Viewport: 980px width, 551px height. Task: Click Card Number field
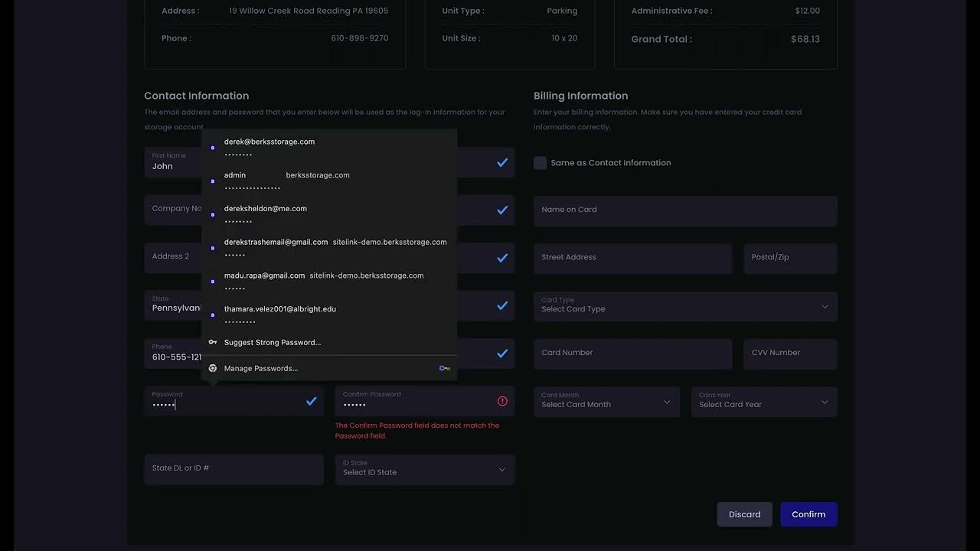[x=632, y=354]
